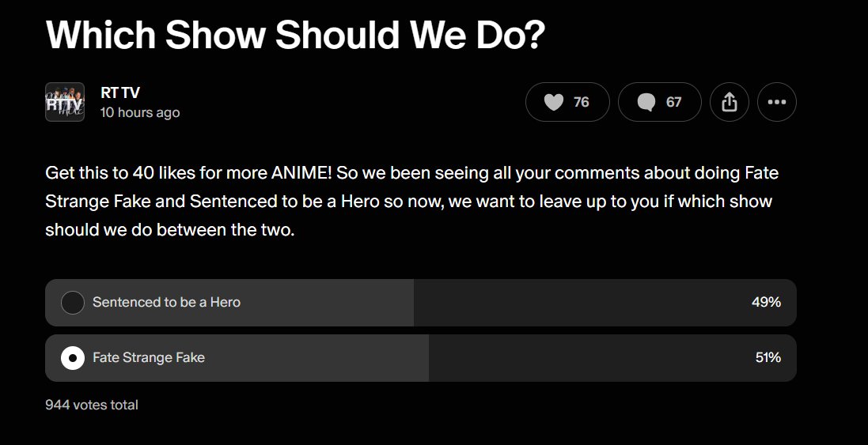Click the 49% result percentage

(x=766, y=303)
